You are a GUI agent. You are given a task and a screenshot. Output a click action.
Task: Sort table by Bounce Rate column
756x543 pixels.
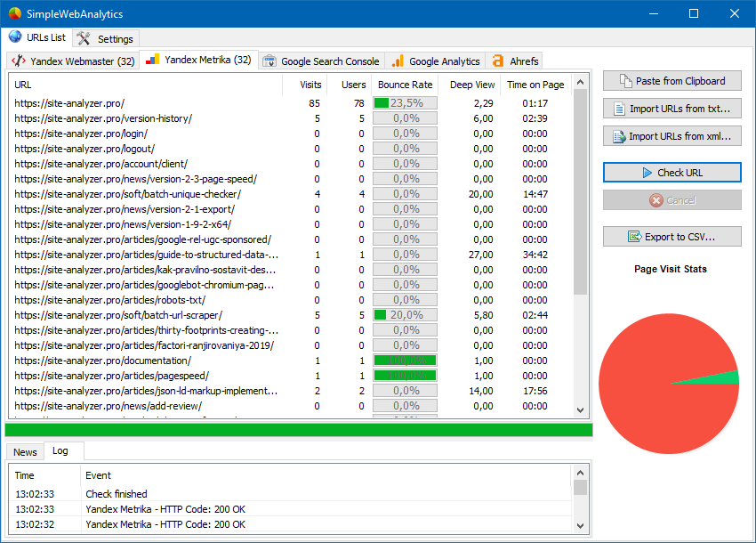tap(405, 85)
